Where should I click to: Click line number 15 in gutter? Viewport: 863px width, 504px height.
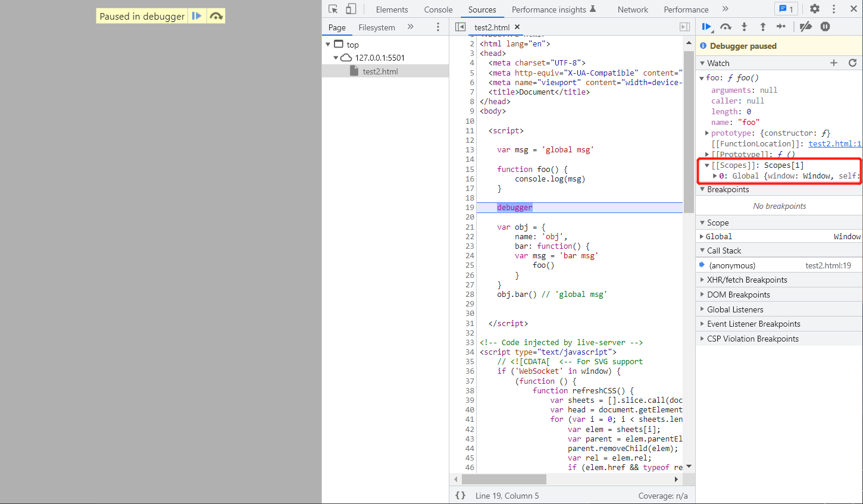point(470,170)
